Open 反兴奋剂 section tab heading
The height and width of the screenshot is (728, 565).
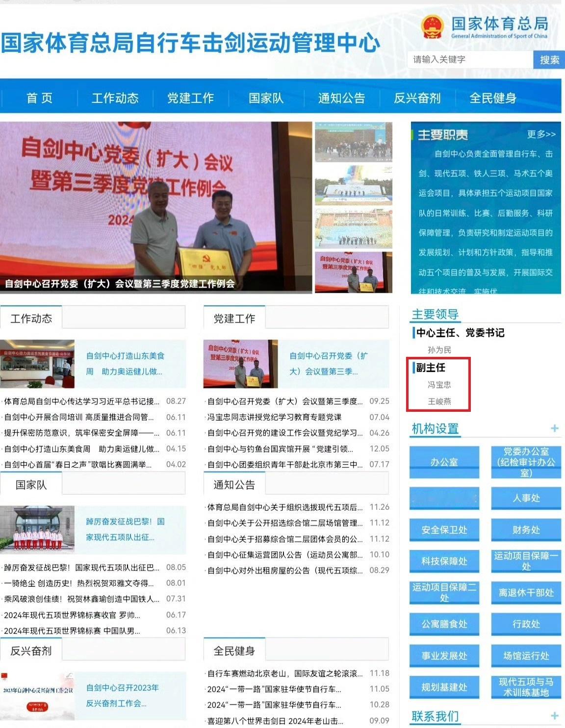click(31, 651)
